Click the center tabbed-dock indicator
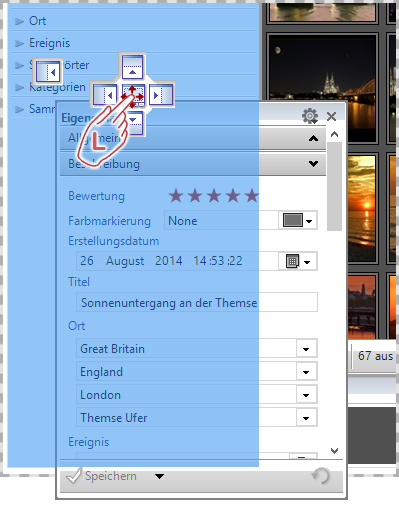 (x=133, y=96)
